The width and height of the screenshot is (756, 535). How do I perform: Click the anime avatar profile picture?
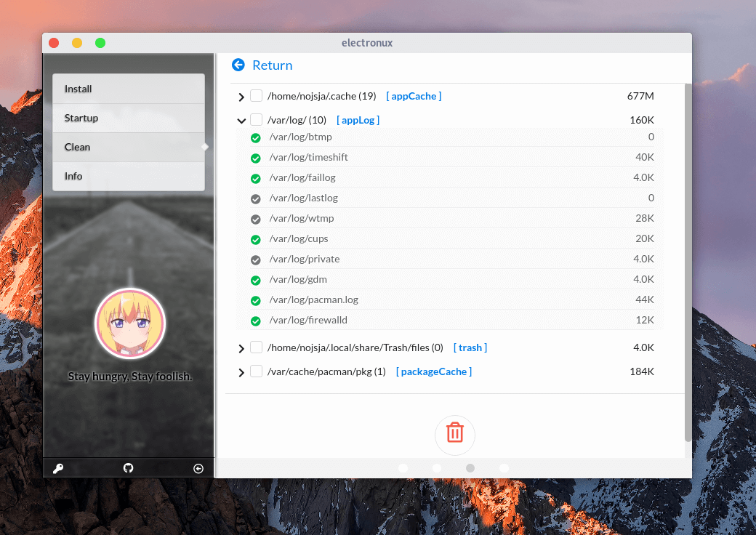point(130,323)
